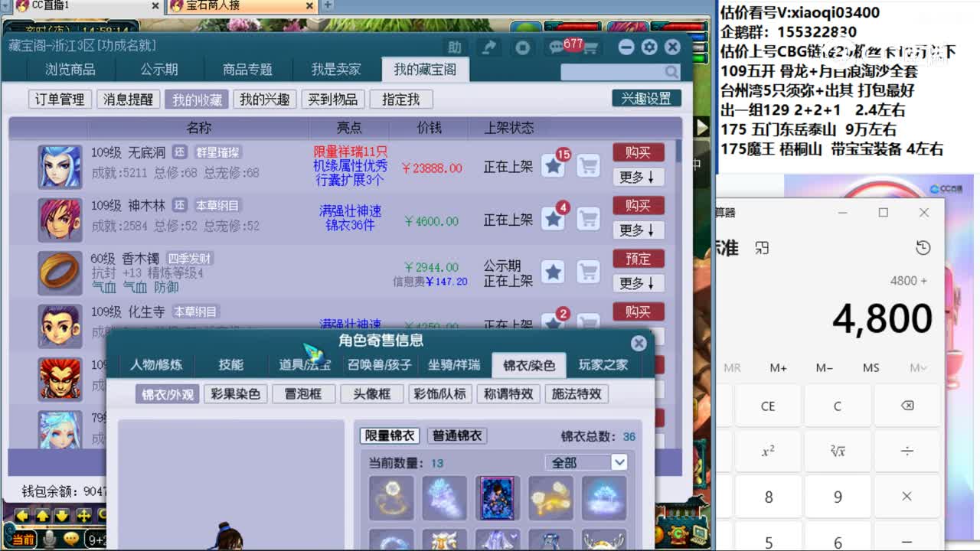This screenshot has width=980, height=551.
Task: Click the 助 help icon in the title bar
Action: point(455,47)
